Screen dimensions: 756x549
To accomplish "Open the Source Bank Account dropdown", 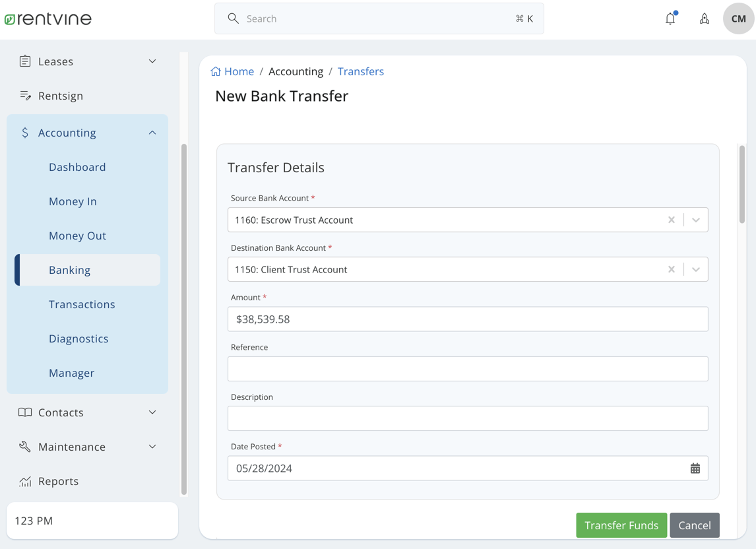I will click(x=695, y=220).
